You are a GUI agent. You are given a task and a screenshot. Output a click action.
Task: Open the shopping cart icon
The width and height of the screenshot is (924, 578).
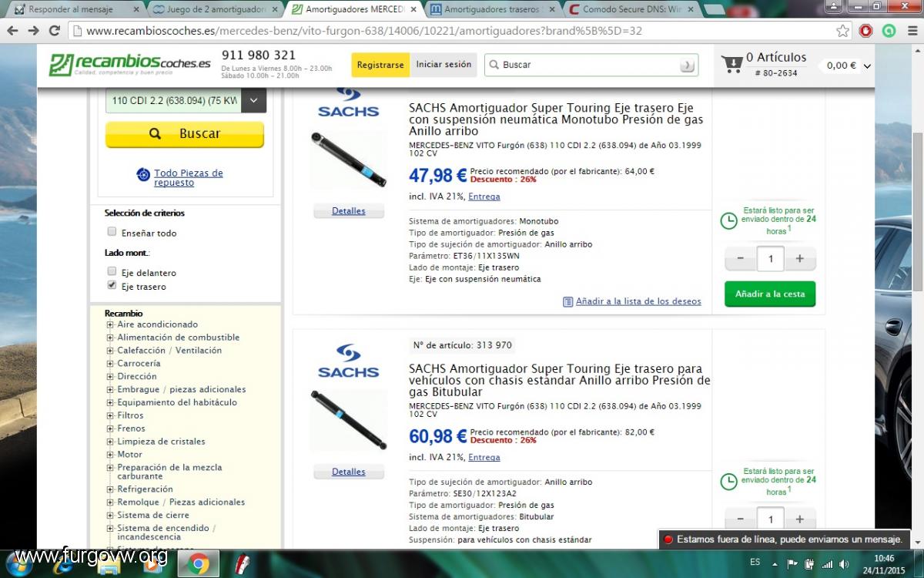tap(731, 64)
